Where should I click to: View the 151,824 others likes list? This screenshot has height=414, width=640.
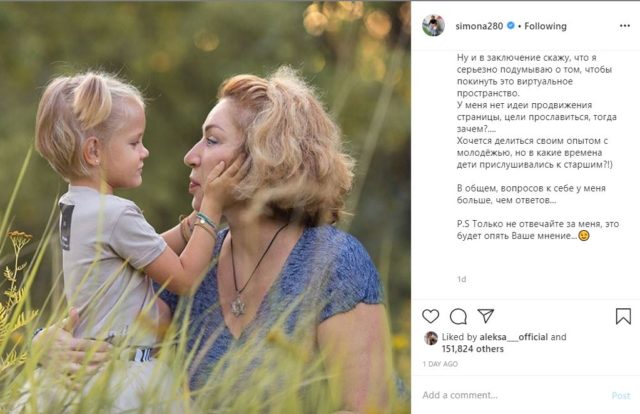[474, 350]
